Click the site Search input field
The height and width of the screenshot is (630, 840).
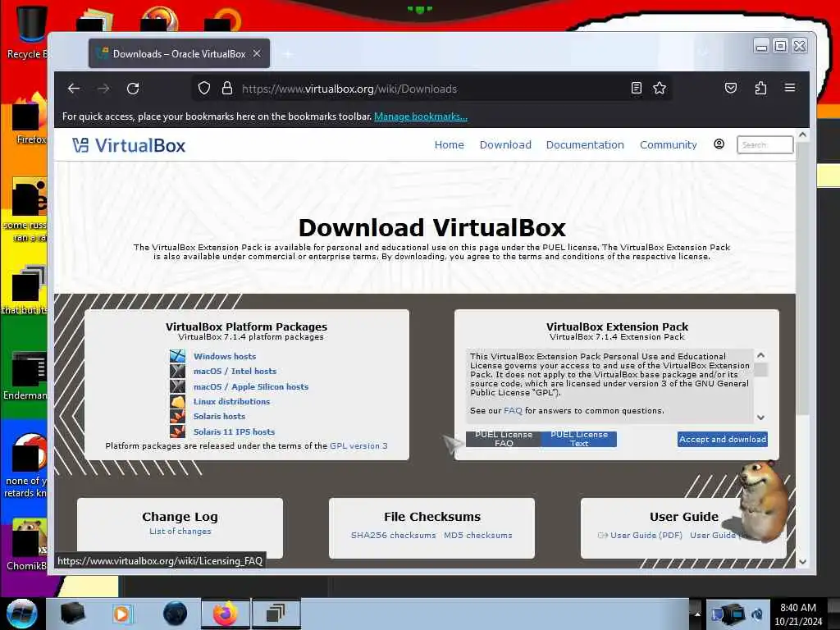765,144
